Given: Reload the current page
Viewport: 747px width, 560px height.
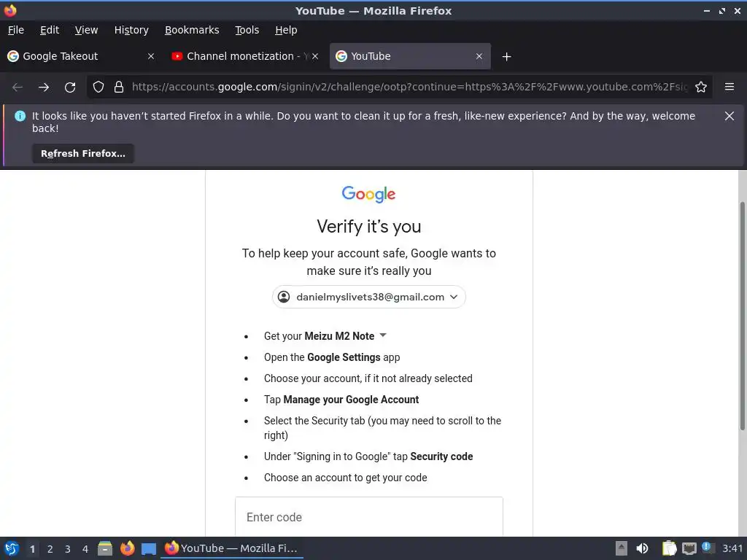Looking at the screenshot, I should point(70,87).
